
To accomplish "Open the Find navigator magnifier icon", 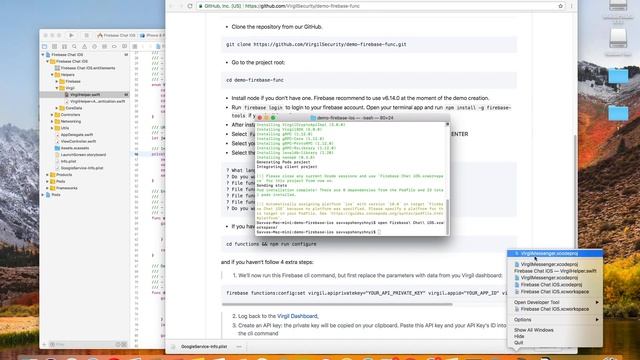I will click(74, 47).
